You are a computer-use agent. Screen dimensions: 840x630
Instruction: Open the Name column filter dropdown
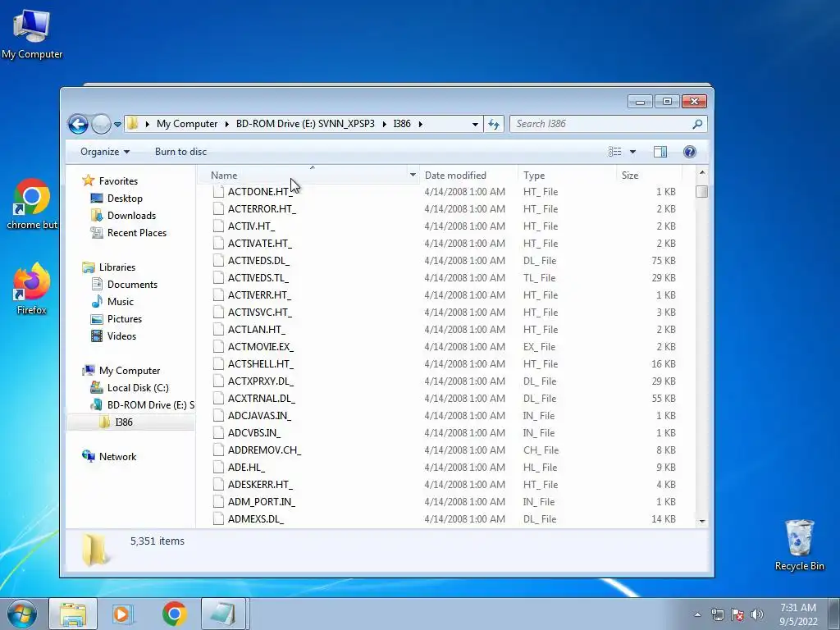(413, 176)
